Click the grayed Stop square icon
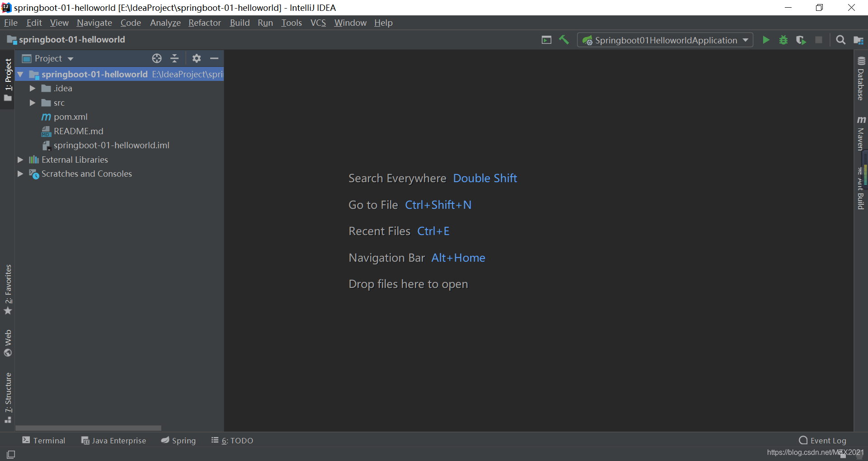Viewport: 868px width, 461px height. tap(819, 40)
